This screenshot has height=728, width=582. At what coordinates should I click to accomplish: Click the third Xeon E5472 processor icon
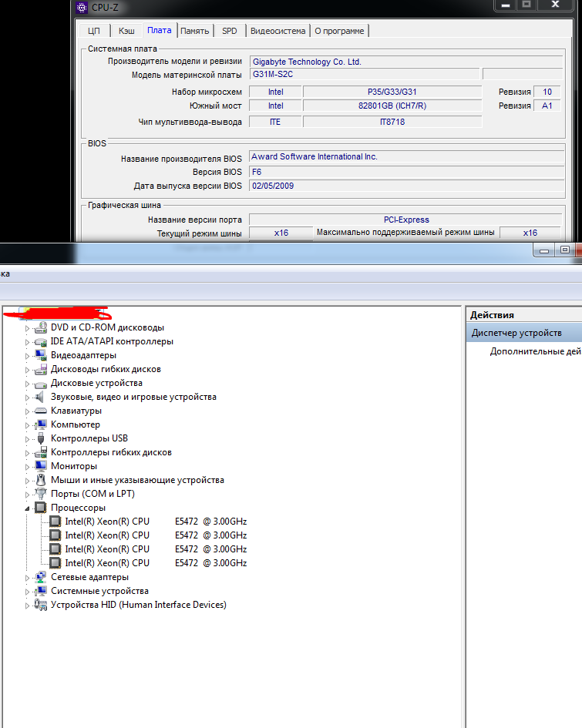[x=56, y=549]
